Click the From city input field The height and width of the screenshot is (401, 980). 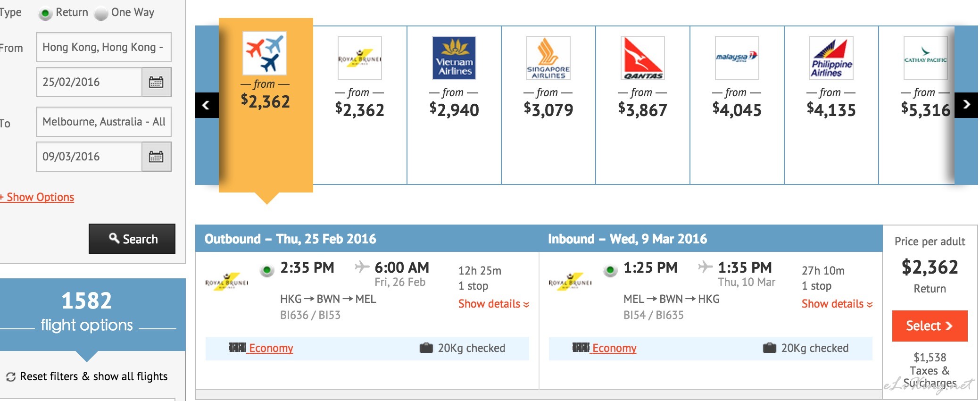click(104, 47)
